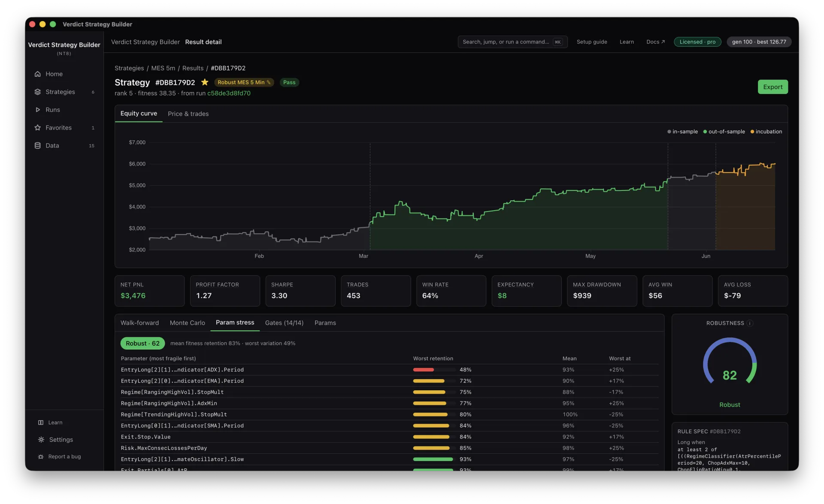Screen dimensions: 824x504
Task: Edit the Robust MES 5 Min tag
Action: [x=269, y=82]
